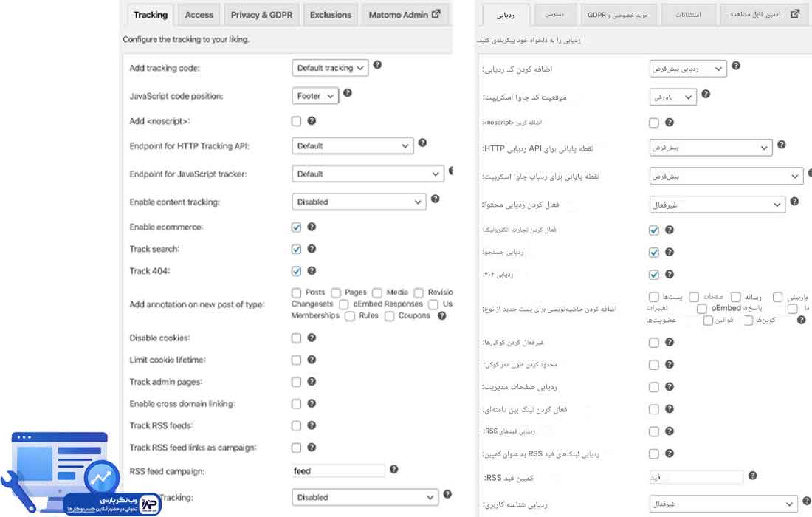Uncheck the Enable ecommerce checkbox
This screenshot has height=517, width=812.
[x=296, y=227]
